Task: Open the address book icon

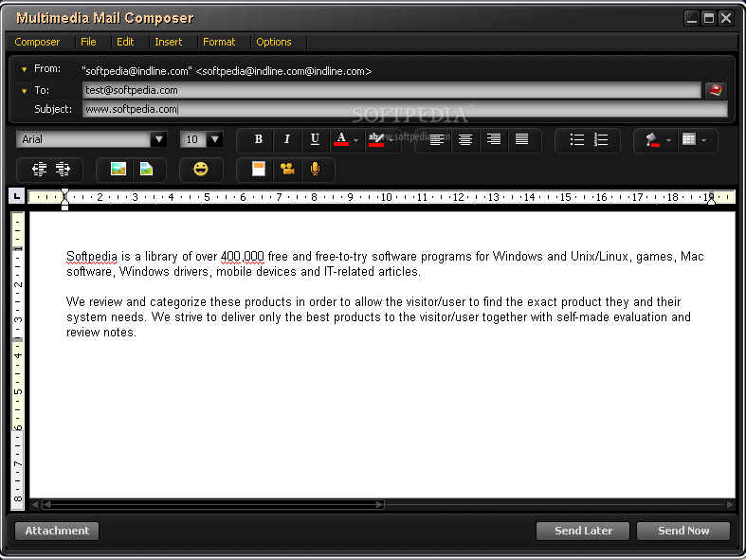Action: click(x=716, y=90)
